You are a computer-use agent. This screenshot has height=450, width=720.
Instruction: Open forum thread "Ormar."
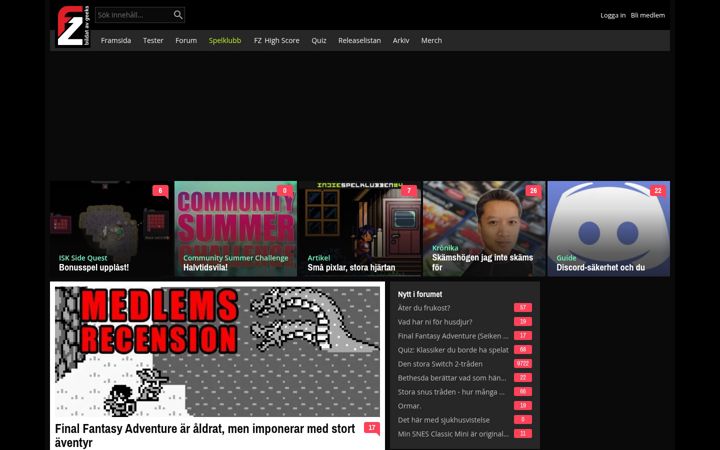pos(410,406)
